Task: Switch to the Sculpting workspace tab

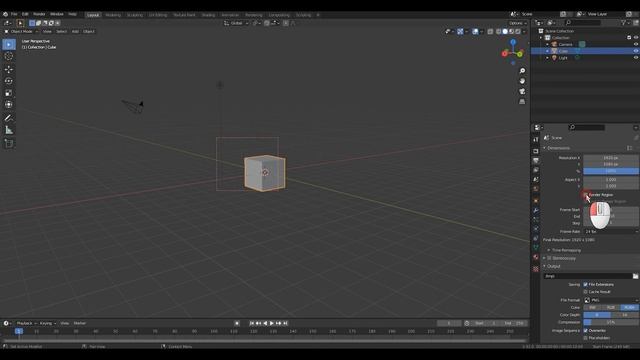Action: [135, 15]
